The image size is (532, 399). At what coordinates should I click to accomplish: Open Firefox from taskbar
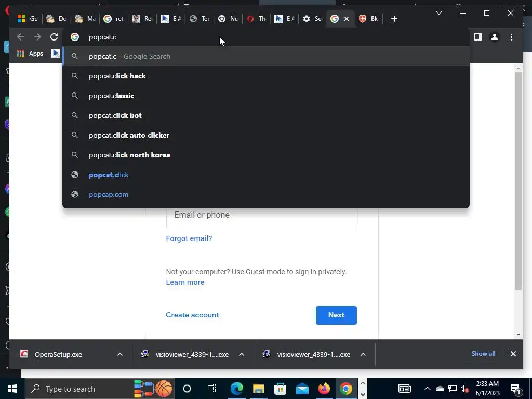click(324, 389)
